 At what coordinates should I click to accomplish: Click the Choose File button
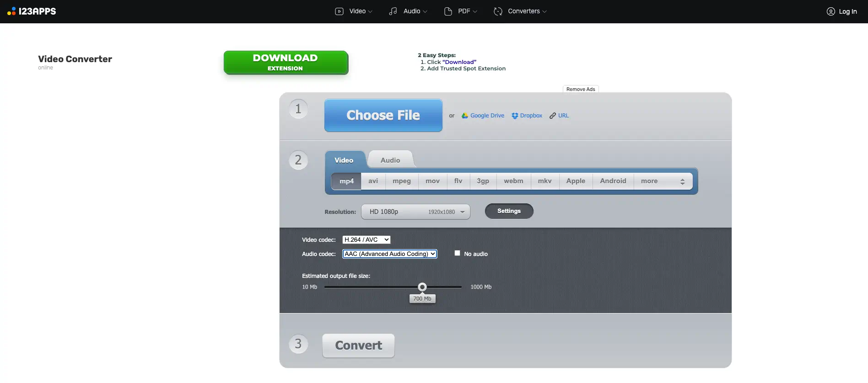(383, 115)
